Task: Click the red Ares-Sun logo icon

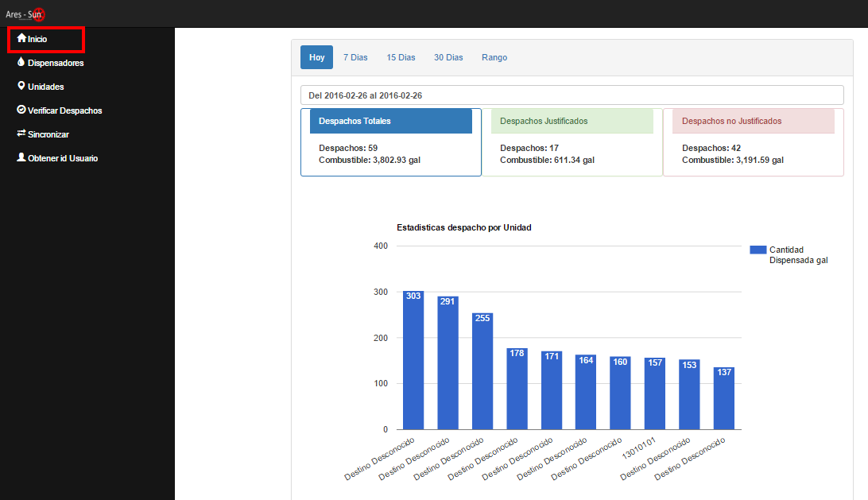Action: click(37, 14)
